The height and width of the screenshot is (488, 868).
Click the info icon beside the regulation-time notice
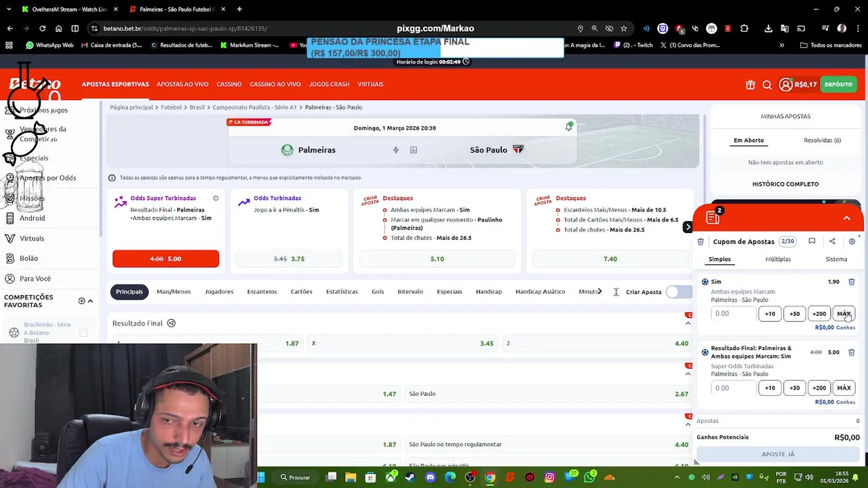coord(112,178)
